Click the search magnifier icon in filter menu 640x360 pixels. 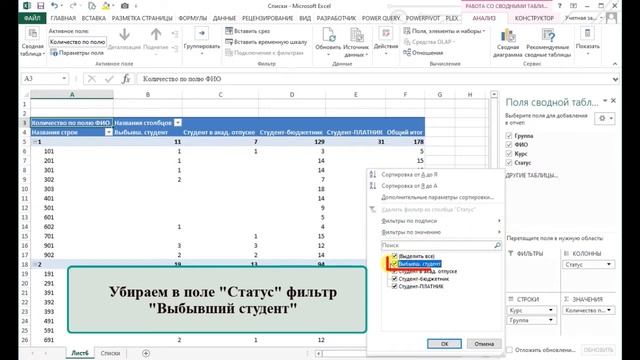497,245
